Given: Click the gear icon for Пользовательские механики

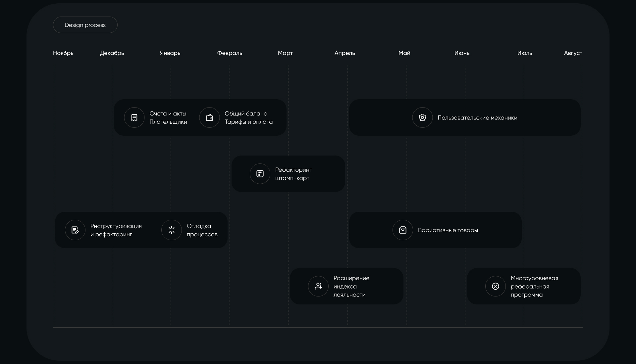Looking at the screenshot, I should pos(422,117).
